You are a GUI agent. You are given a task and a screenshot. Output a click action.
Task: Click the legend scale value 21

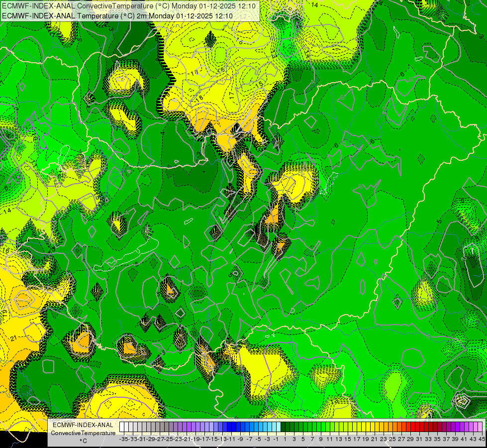[375, 440]
